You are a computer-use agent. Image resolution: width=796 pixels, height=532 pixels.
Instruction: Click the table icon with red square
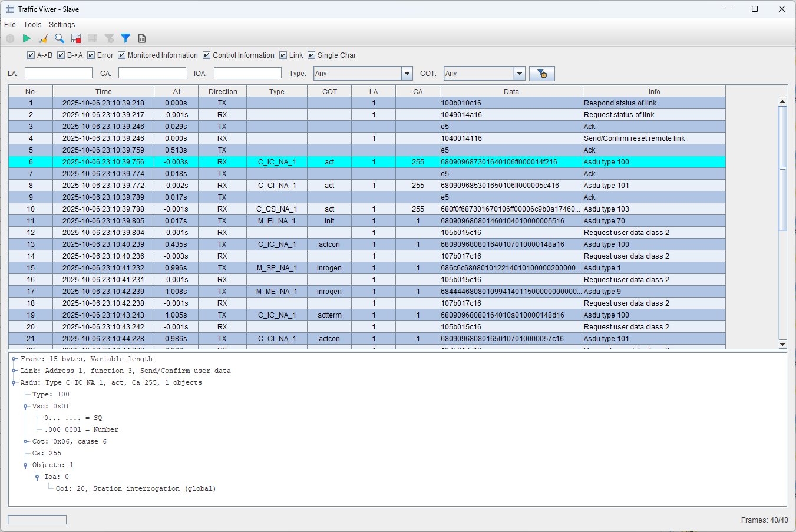tap(76, 38)
